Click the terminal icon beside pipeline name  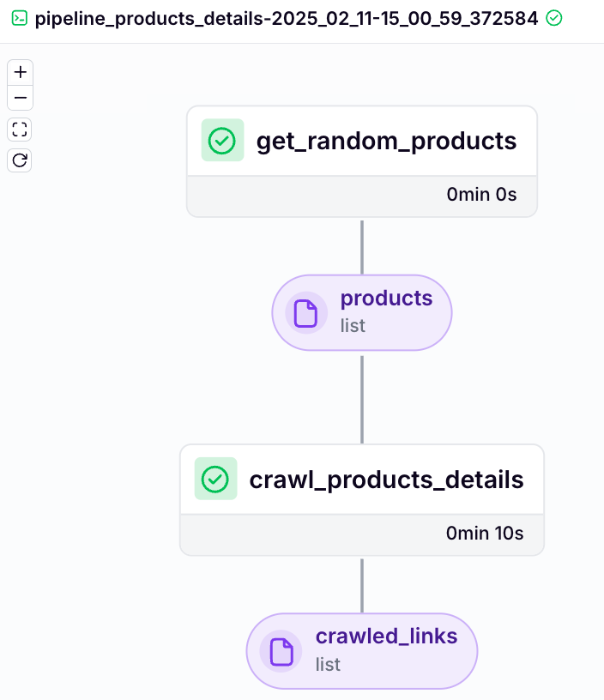click(x=19, y=18)
